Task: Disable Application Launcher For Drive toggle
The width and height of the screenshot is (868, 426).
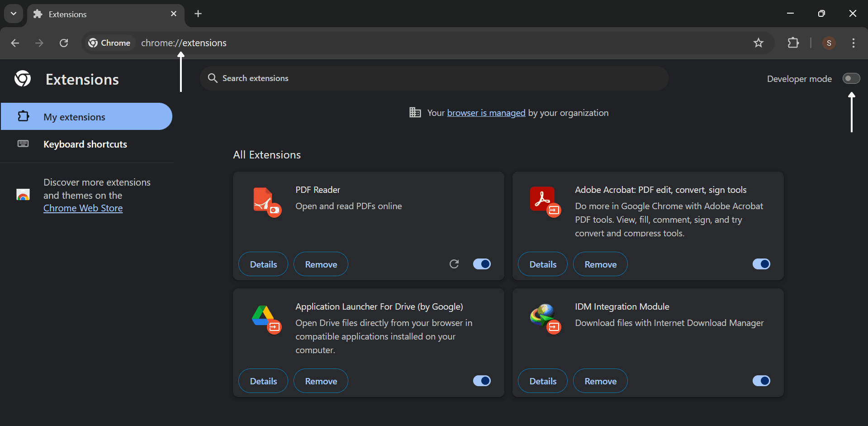Action: click(482, 381)
